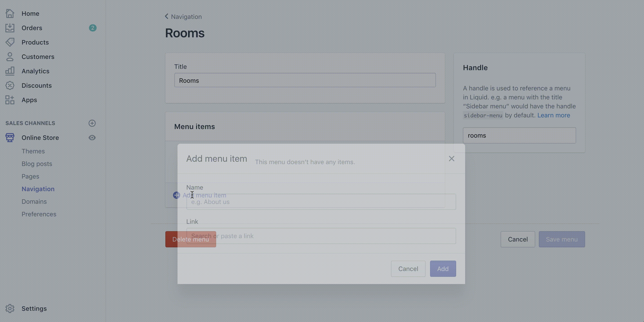Click the Settings gear icon
The height and width of the screenshot is (322, 644).
pos(10,309)
